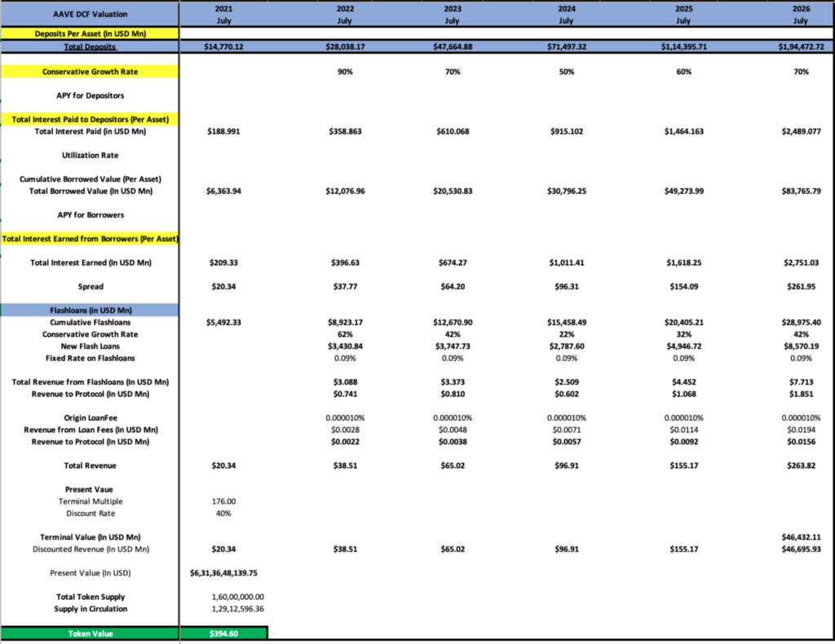Click the Origin LoanFee label
The image size is (835, 644).
(91, 418)
